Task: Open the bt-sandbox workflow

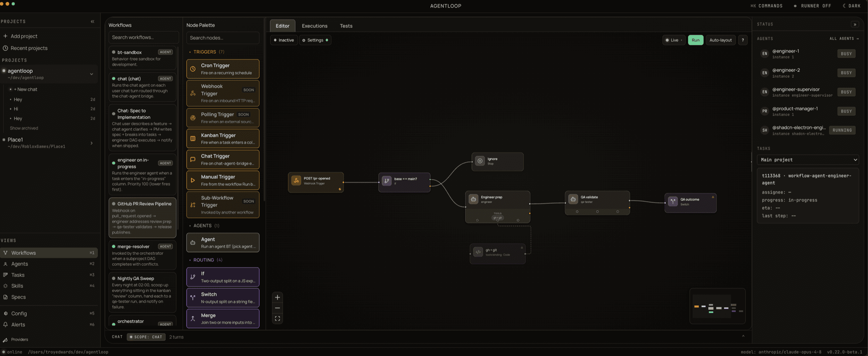Action: coord(142,58)
